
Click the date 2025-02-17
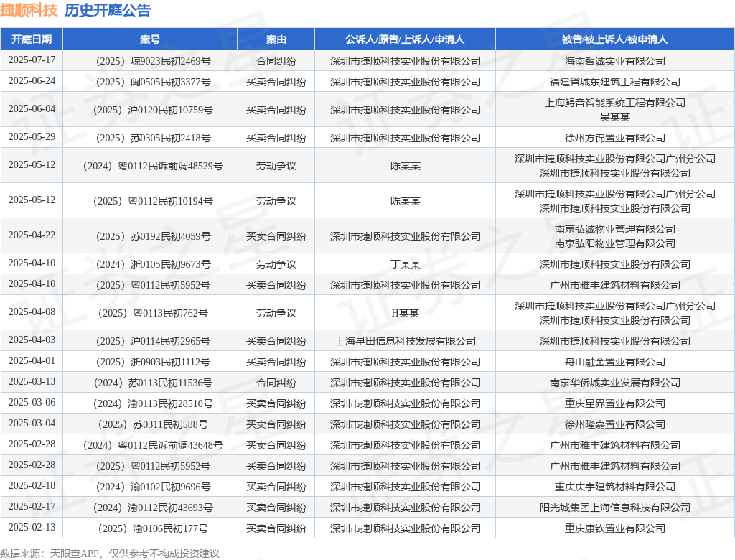tap(32, 507)
